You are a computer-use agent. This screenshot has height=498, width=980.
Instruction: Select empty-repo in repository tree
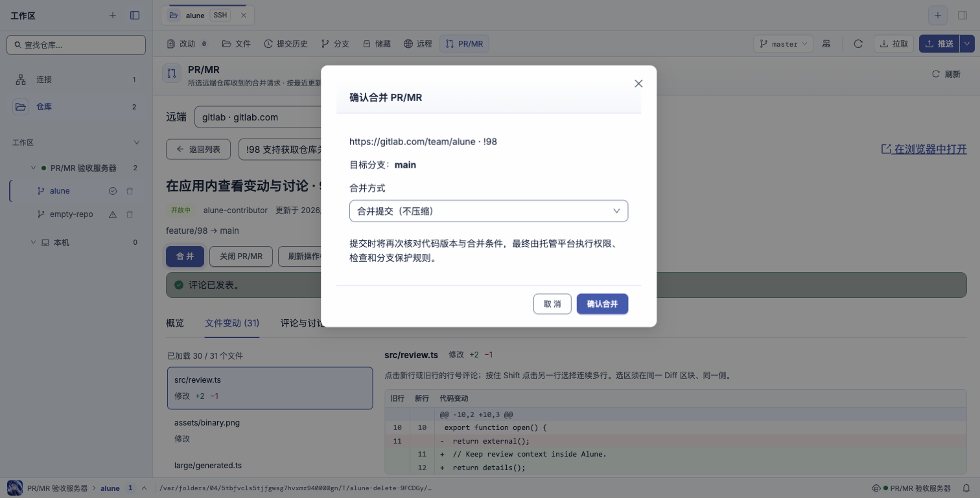point(71,214)
